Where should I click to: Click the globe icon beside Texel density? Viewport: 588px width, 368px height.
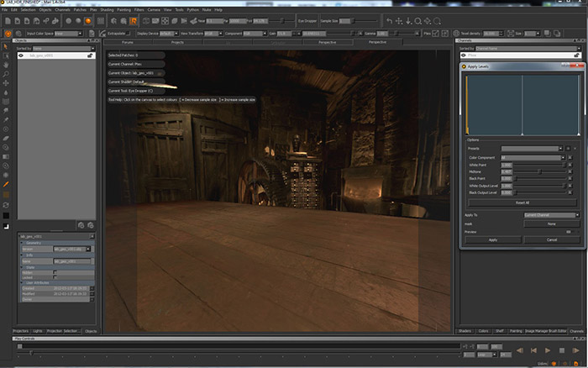coord(456,34)
